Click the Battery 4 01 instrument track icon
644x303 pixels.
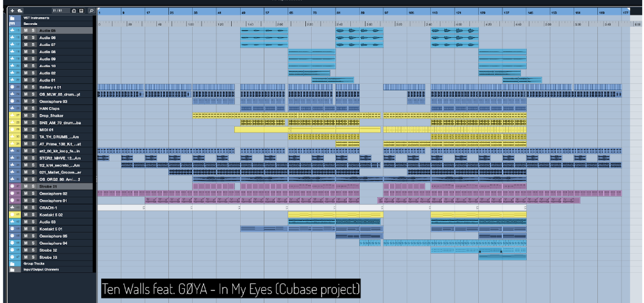tap(13, 87)
